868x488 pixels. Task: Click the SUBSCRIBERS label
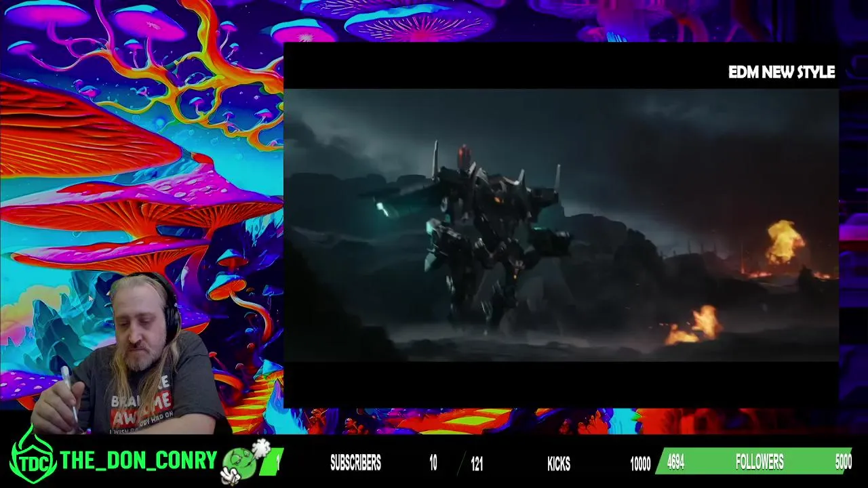click(x=355, y=463)
